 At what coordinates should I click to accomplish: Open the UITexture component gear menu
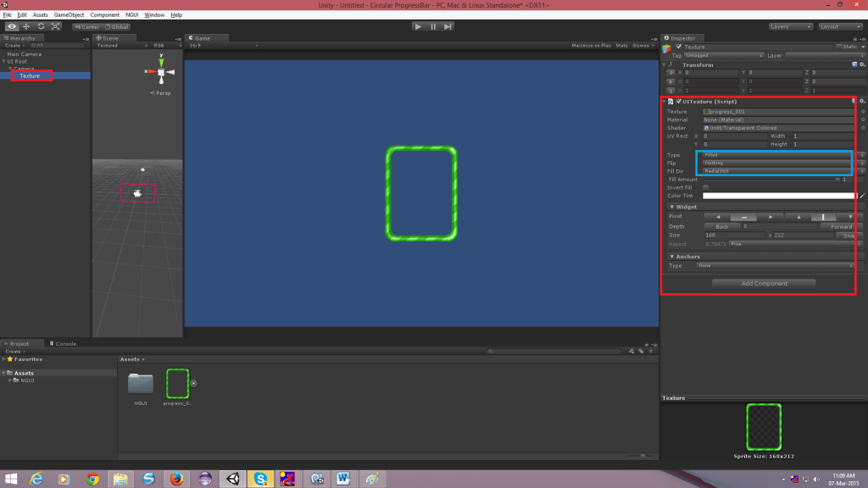coord(862,102)
